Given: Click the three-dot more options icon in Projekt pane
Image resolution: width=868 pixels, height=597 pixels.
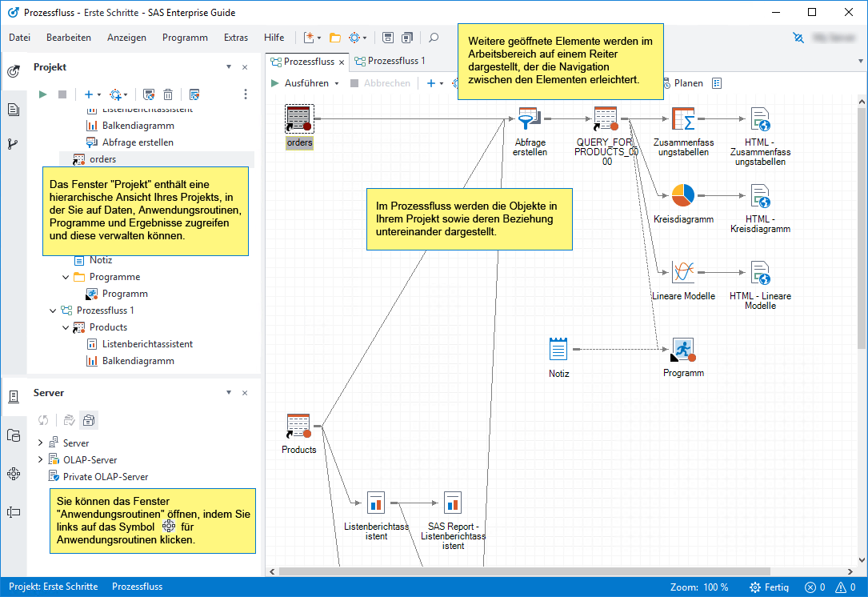Looking at the screenshot, I should coord(246,94).
